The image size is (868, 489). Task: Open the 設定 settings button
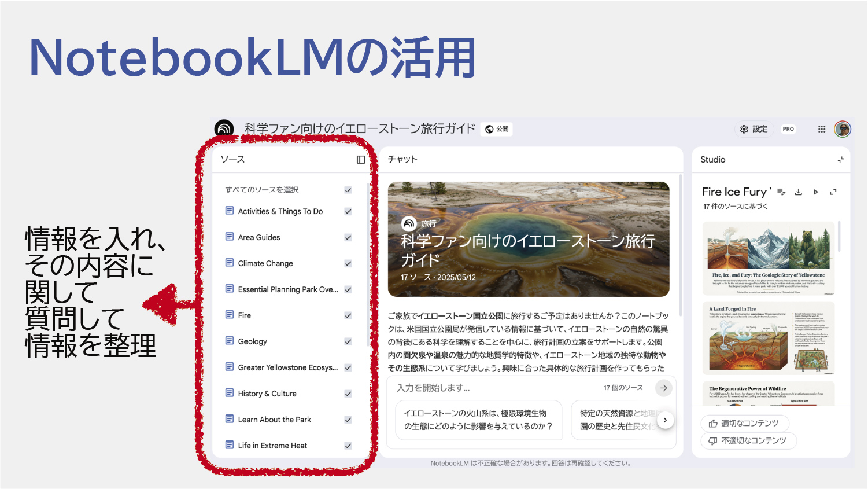pos(754,129)
